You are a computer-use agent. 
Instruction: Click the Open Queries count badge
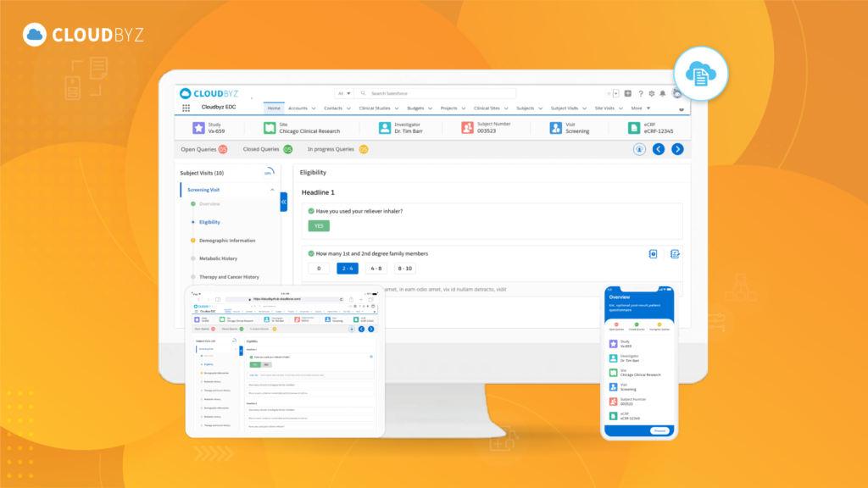point(223,149)
